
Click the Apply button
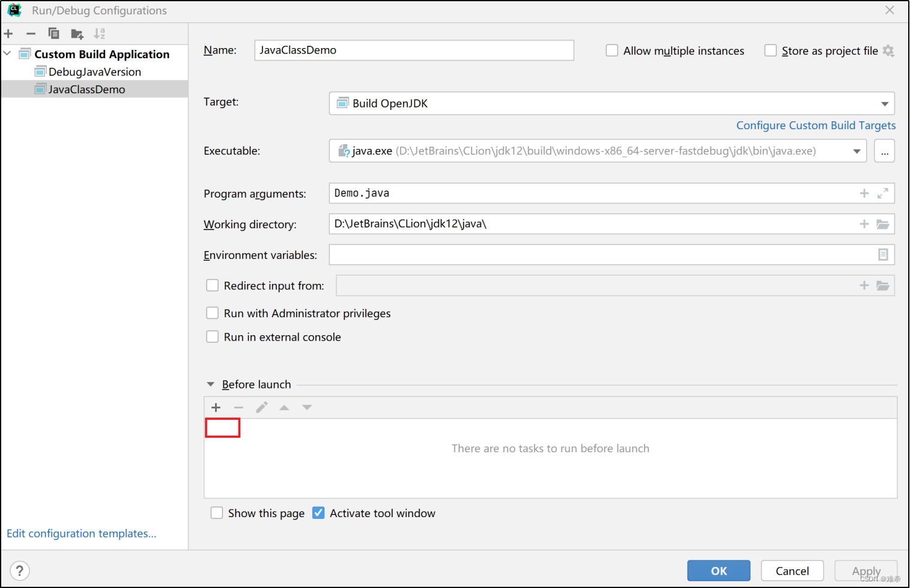click(x=866, y=571)
